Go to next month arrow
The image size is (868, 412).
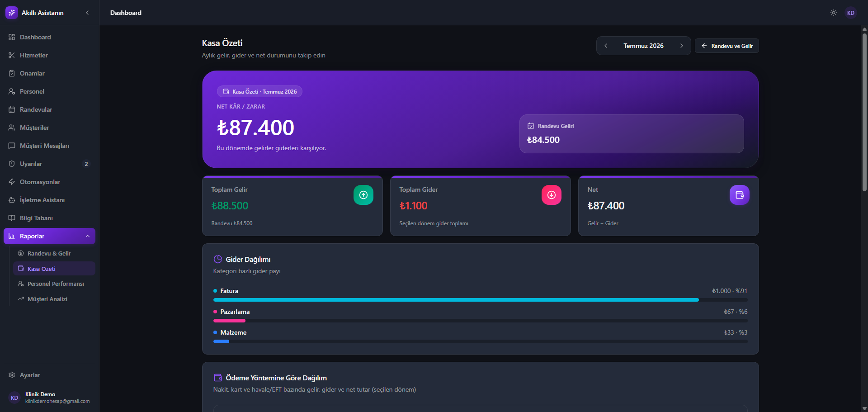click(682, 46)
